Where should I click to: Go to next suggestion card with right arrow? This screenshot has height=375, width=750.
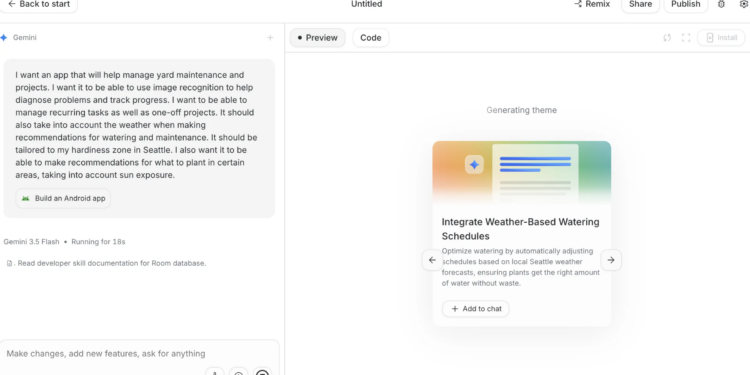(x=611, y=260)
